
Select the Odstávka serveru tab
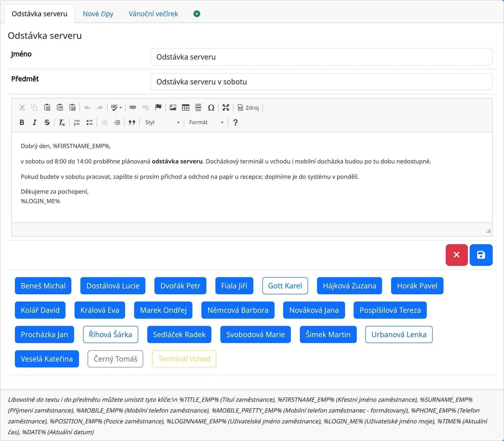[x=39, y=14]
